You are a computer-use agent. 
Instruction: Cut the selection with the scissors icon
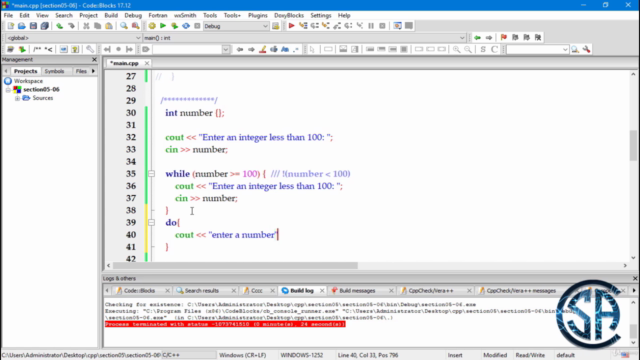click(x=86, y=26)
